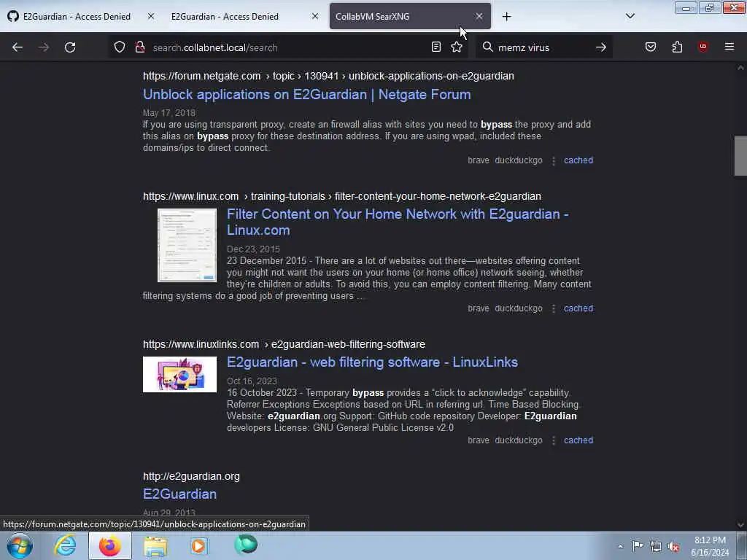Screen dimensions: 747x560
Task: Expand options dots for Netgate Forum result
Action: (x=553, y=161)
